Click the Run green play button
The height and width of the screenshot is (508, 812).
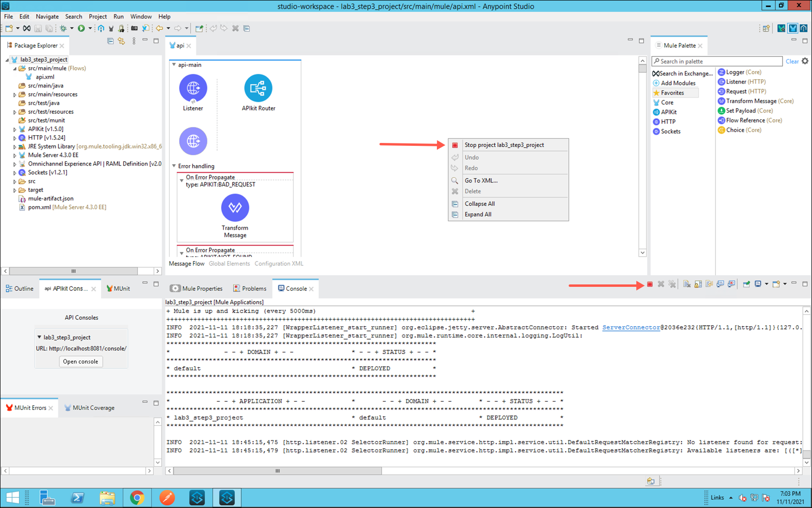81,28
